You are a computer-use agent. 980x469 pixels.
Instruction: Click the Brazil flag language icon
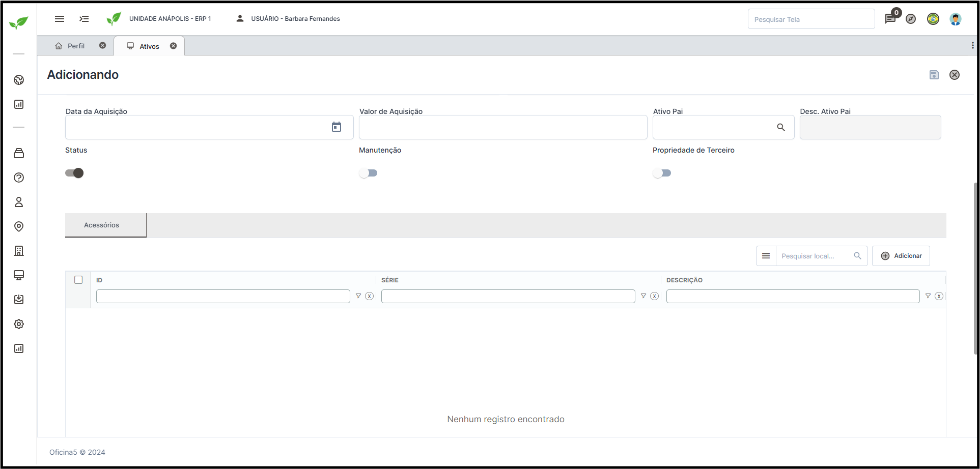point(933,19)
